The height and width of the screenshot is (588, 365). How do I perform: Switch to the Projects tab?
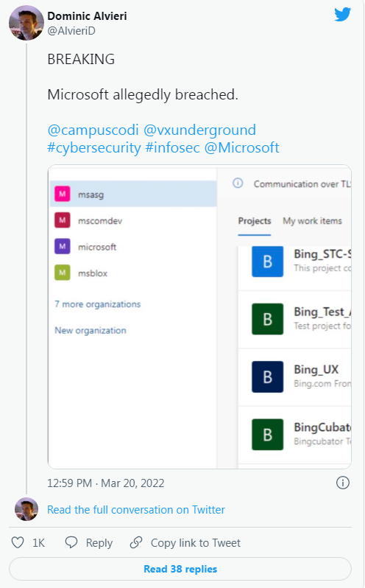[255, 221]
